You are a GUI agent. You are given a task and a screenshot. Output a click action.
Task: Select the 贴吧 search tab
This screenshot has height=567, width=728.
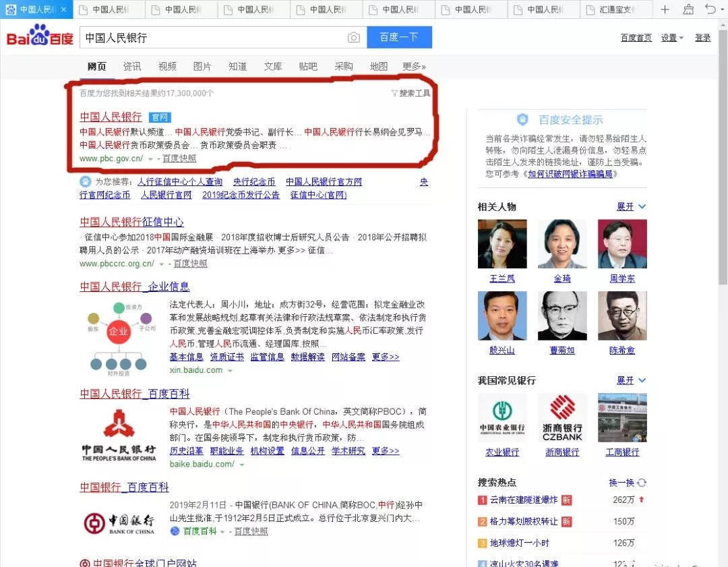click(308, 66)
